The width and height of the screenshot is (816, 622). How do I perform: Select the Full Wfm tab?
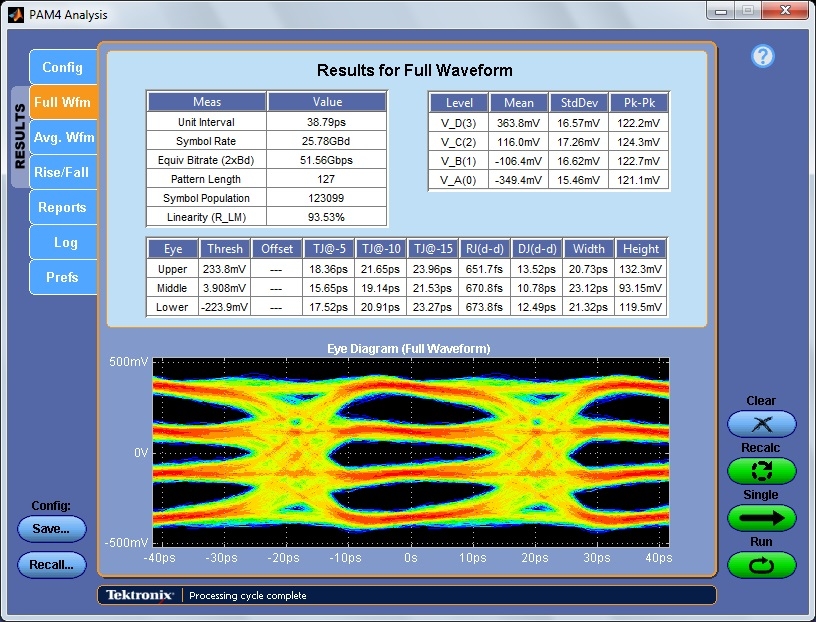pos(62,102)
